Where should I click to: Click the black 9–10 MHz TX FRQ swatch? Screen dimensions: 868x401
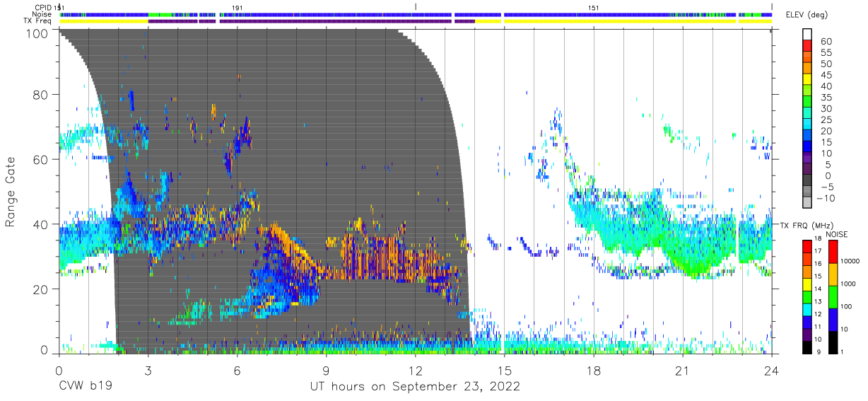[x=807, y=347]
